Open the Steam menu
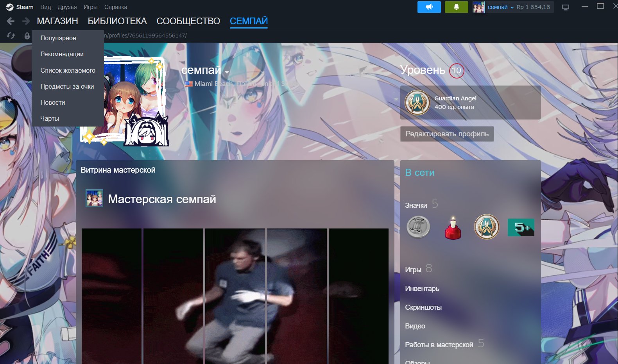This screenshot has width=618, height=364. click(20, 7)
